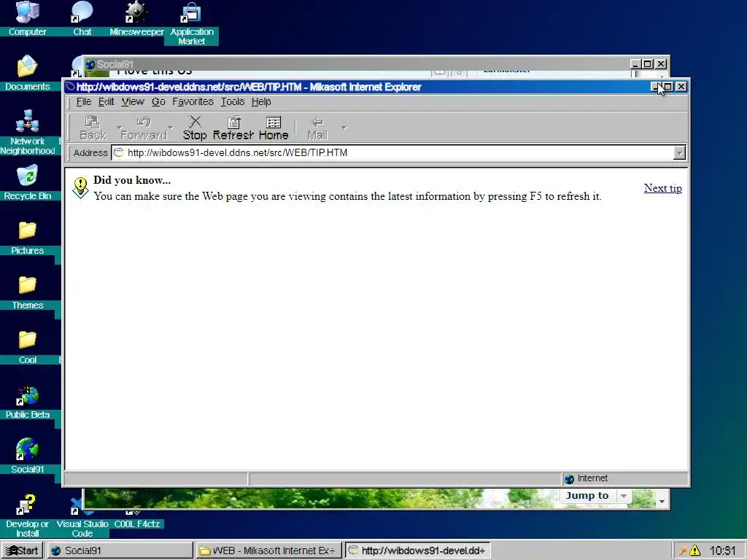Click the Social91 window title bar

(x=357, y=64)
